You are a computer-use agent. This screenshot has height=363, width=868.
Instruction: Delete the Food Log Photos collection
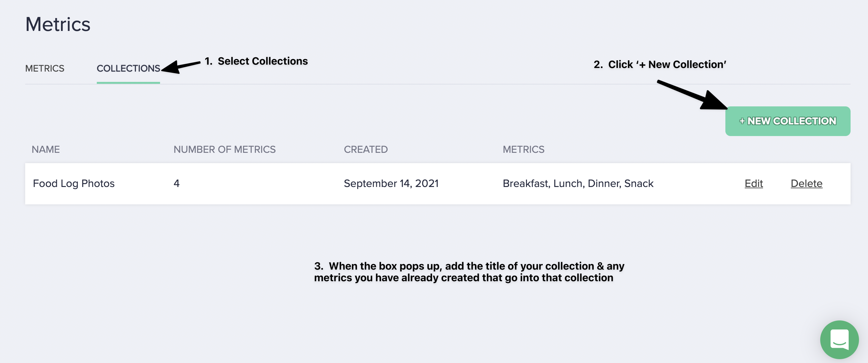point(806,183)
